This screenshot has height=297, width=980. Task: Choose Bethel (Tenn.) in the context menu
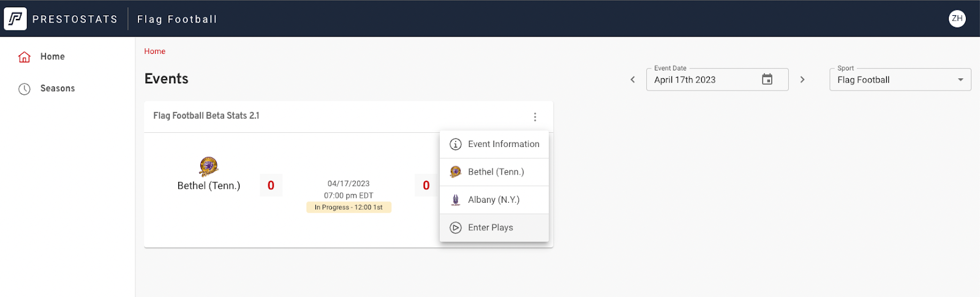tap(496, 172)
